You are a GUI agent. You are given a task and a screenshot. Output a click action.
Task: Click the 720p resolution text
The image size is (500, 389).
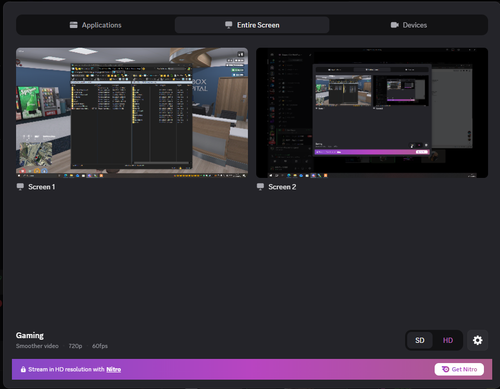(x=75, y=346)
